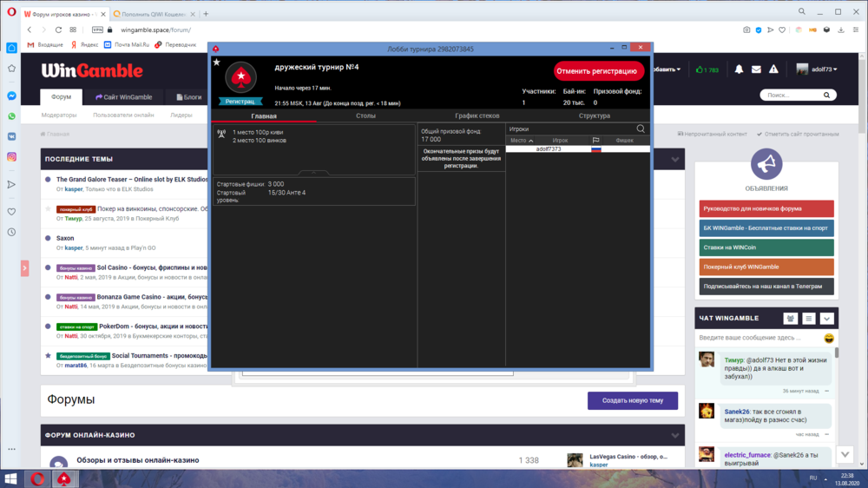Screen dimensions: 868x488
Task: Collapse the Последние темы section
Action: point(675,160)
